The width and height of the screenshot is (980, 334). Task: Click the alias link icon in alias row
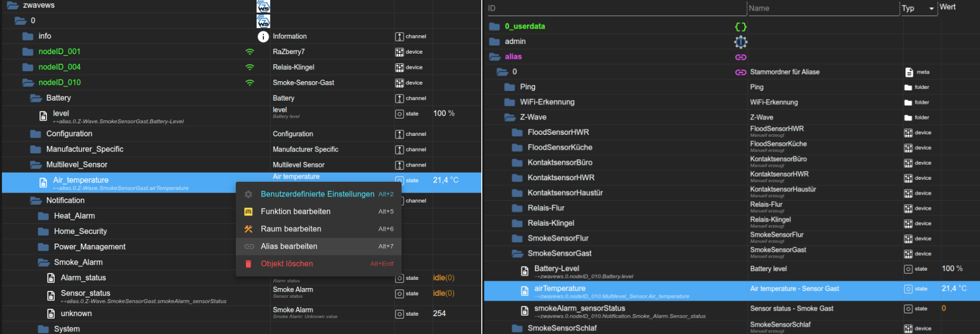coord(741,57)
